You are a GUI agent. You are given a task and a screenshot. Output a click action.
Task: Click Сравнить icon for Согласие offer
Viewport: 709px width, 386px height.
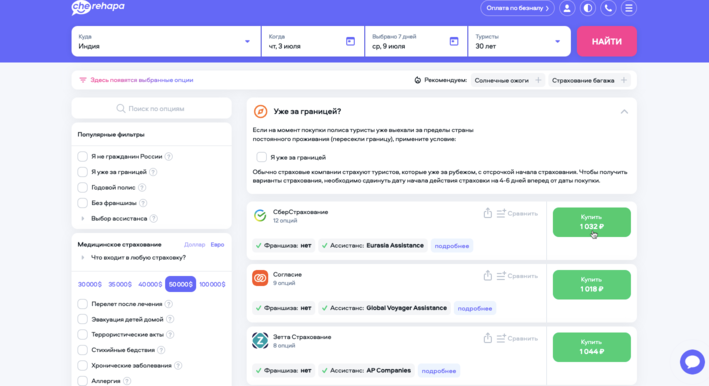point(501,276)
